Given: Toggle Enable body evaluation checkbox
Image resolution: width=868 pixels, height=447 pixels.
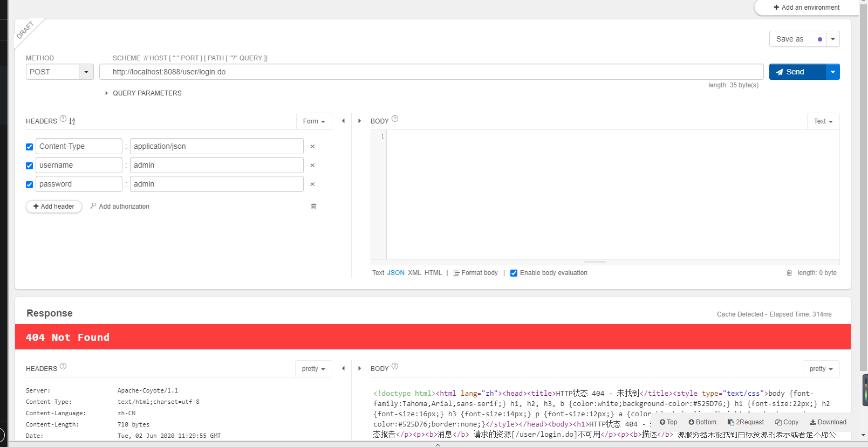Looking at the screenshot, I should 514,273.
